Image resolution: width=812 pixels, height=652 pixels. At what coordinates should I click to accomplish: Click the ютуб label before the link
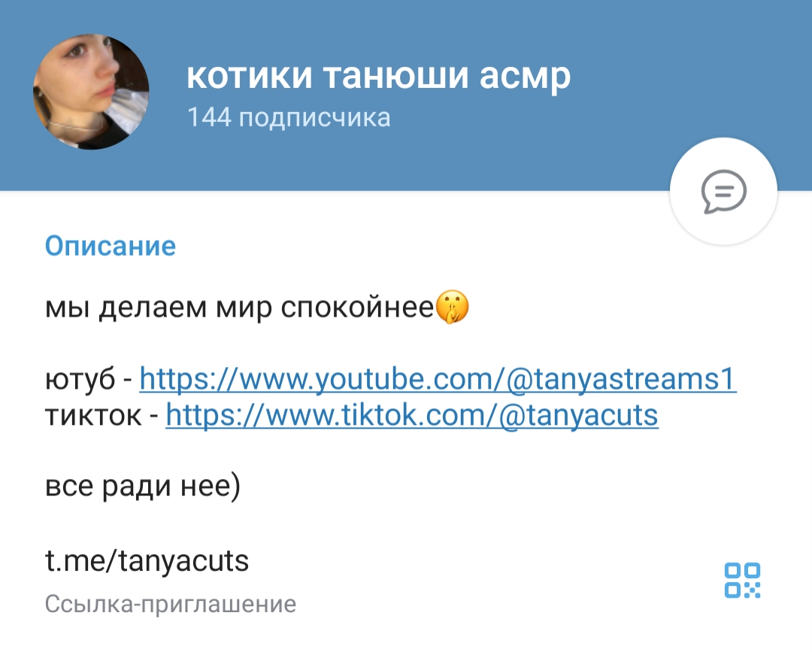tap(80, 380)
